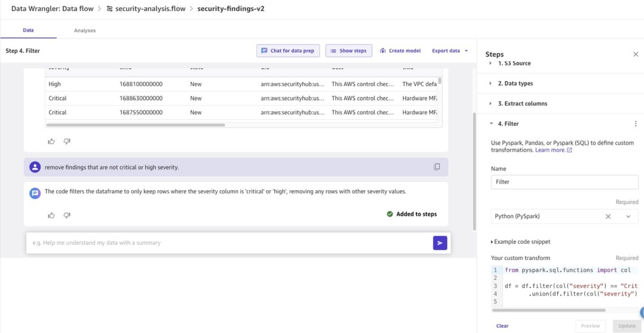Image resolution: width=644 pixels, height=333 pixels.
Task: Switch to the Analyses tab
Action: click(x=85, y=31)
